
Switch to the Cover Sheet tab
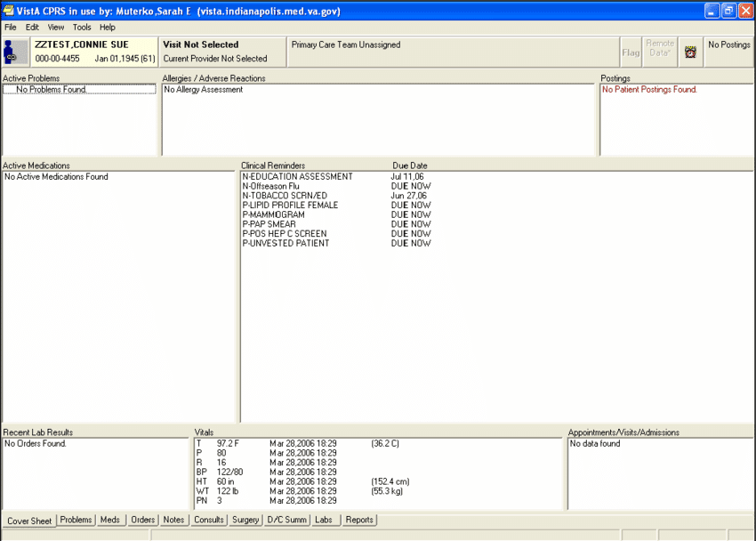pos(29,521)
